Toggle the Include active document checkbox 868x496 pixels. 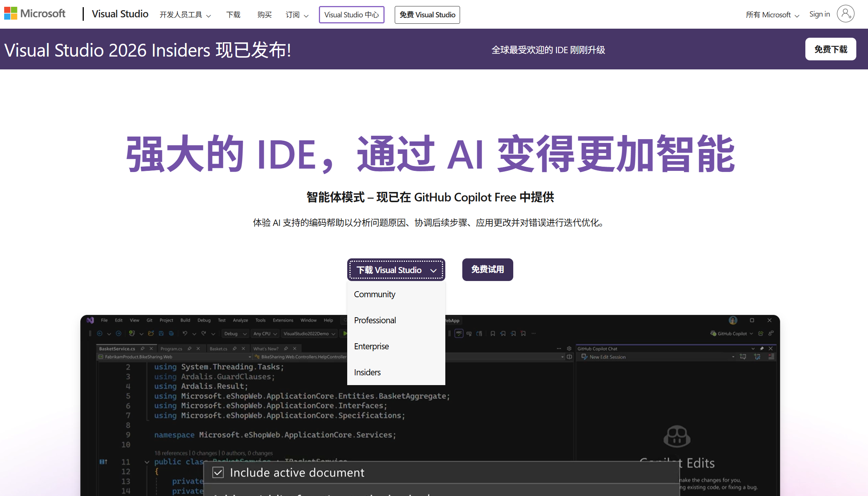pos(218,473)
